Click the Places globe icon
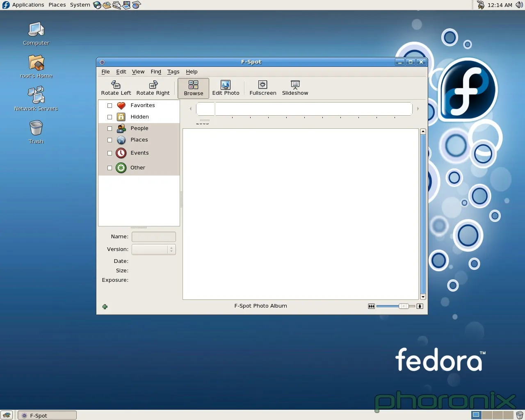 pyautogui.click(x=121, y=140)
